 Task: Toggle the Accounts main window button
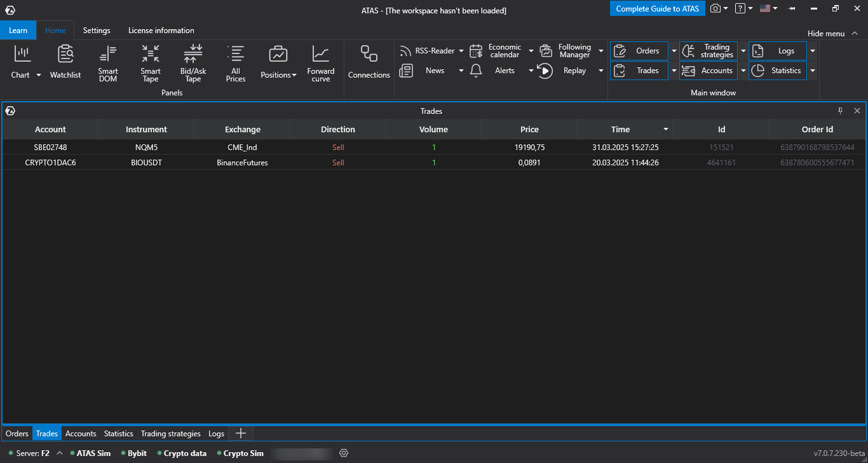coord(709,71)
